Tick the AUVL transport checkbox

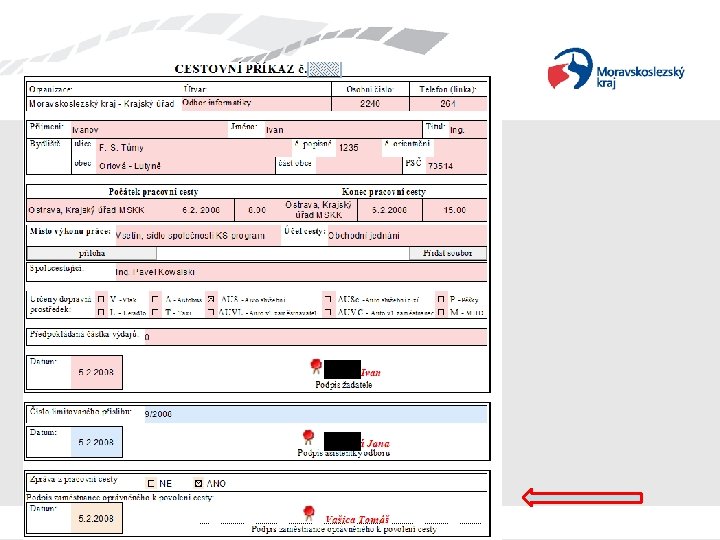211,312
